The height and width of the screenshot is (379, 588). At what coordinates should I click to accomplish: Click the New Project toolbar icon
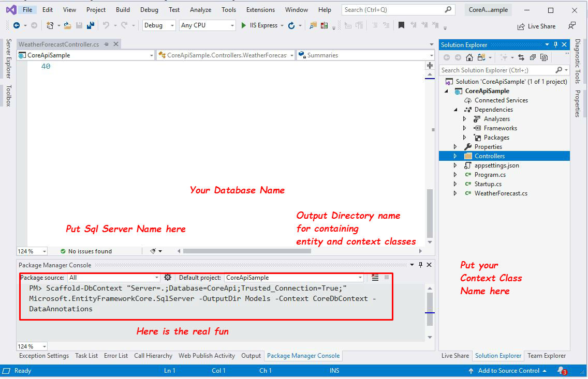50,25
